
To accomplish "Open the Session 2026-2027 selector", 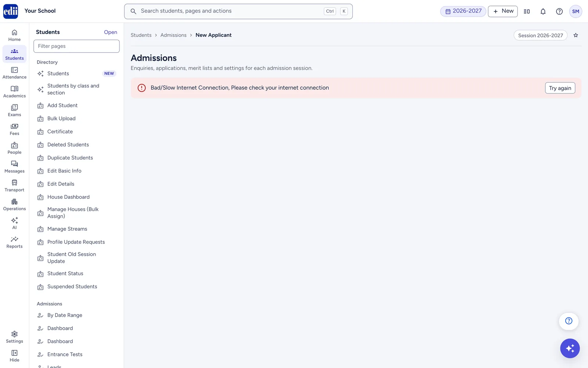I will pos(540,35).
